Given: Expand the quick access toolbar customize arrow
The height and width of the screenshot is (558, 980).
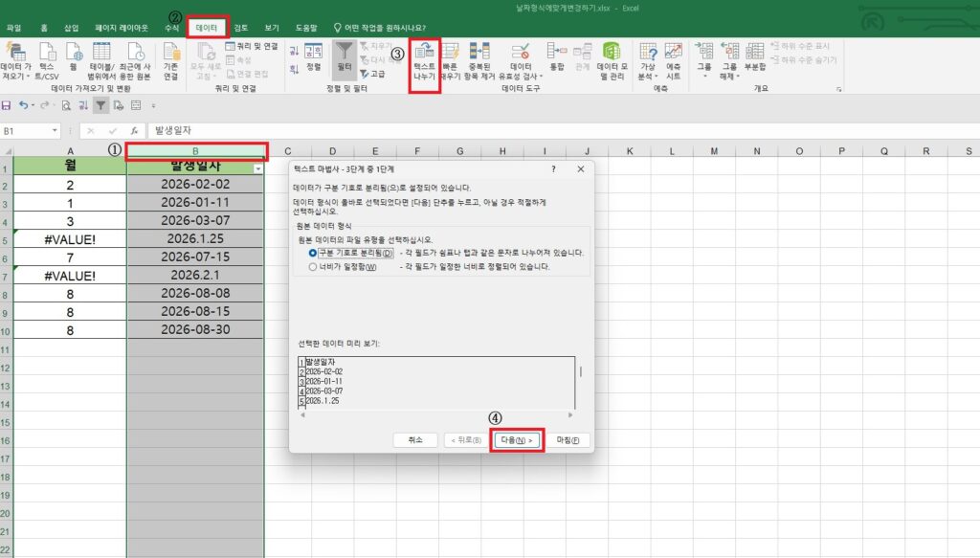Looking at the screenshot, I should pos(153,105).
